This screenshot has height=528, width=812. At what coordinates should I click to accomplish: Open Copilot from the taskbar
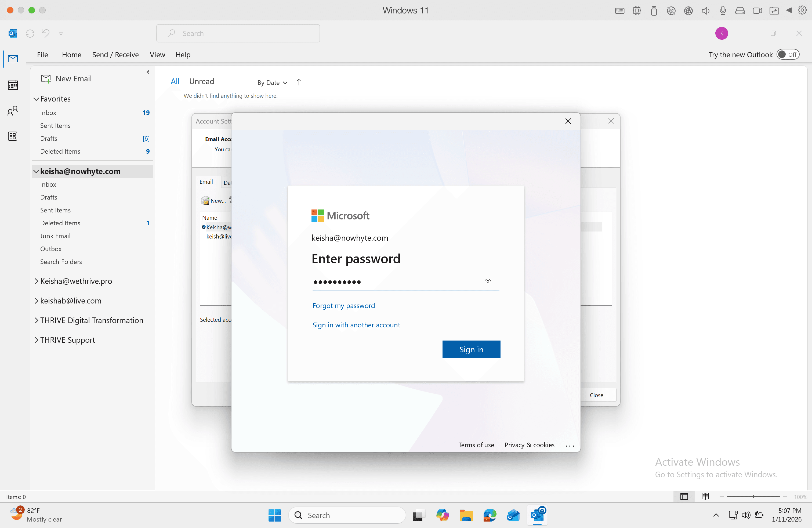point(442,515)
